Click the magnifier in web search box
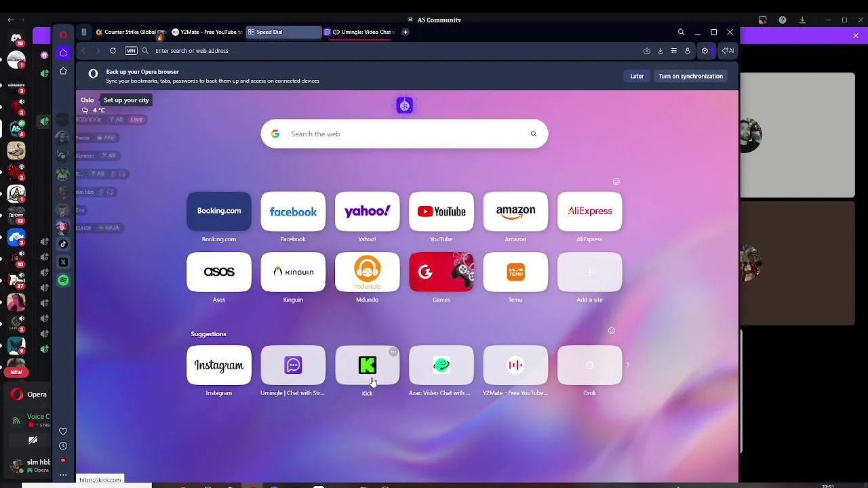 coord(534,134)
